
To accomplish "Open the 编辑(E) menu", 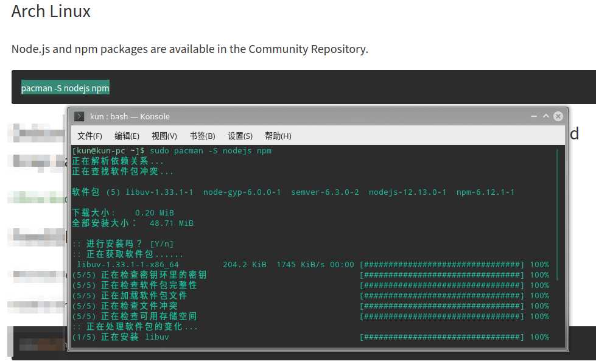I will click(x=127, y=136).
